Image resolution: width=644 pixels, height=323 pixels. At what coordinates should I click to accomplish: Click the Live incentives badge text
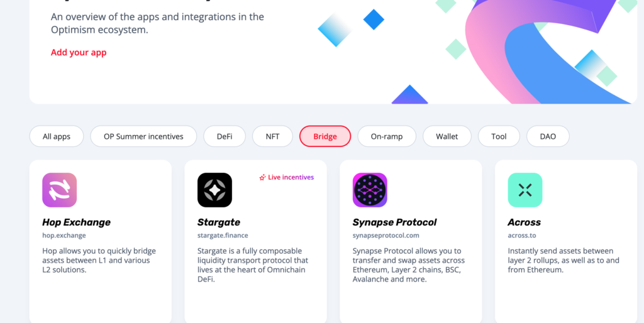(291, 177)
